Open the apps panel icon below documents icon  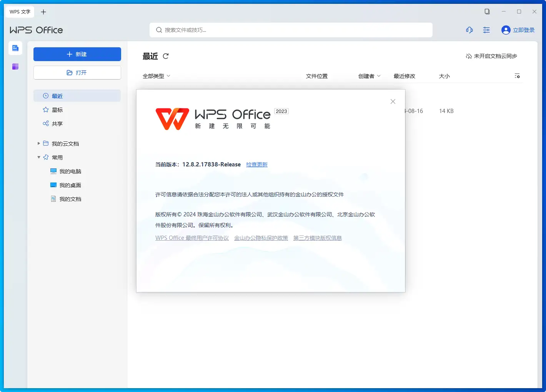(x=15, y=66)
